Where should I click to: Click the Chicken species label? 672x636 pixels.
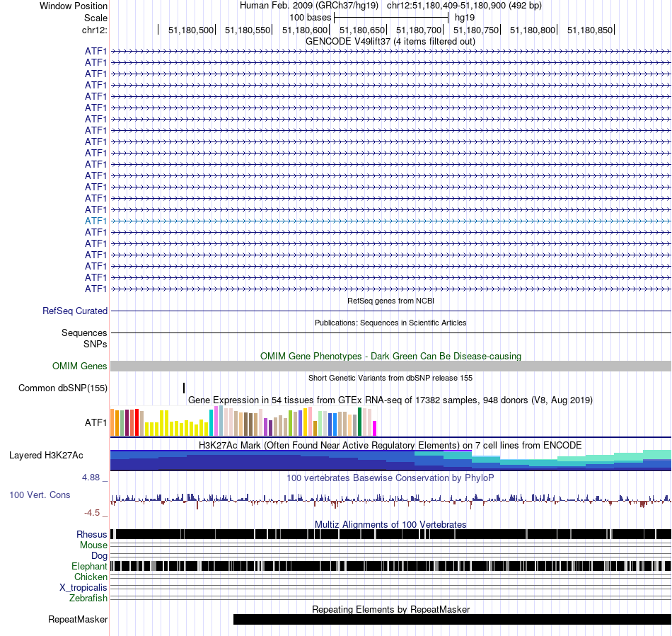click(x=91, y=577)
